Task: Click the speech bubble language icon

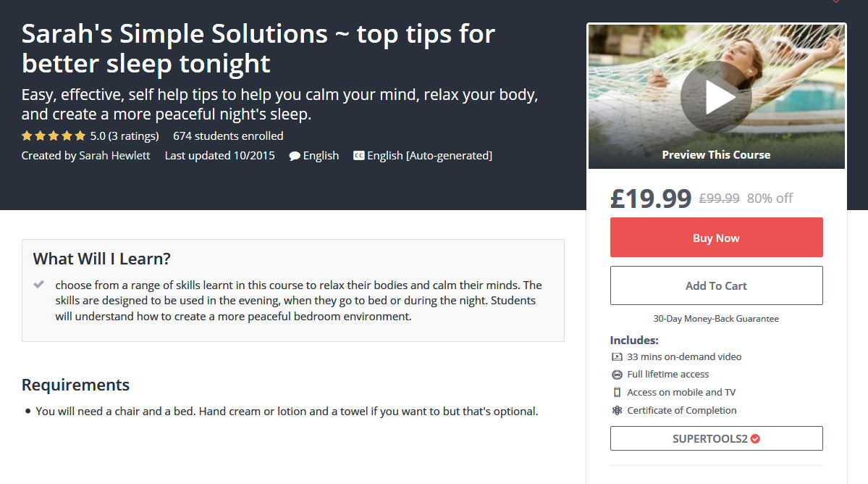Action: pos(295,156)
